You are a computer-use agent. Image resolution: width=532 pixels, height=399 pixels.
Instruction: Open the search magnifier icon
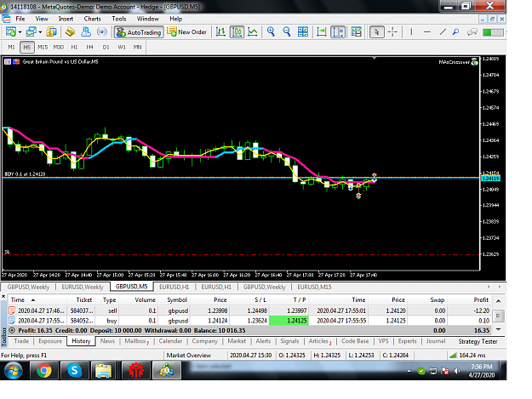click(x=455, y=32)
